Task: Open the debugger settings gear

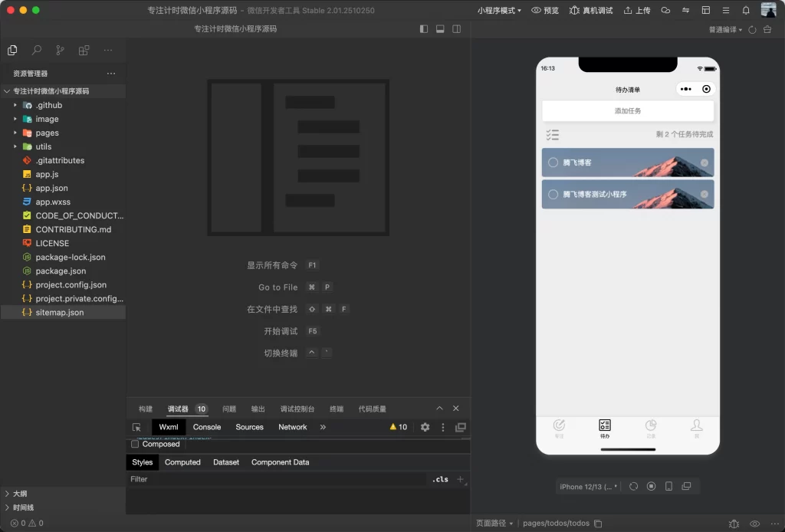Action: [x=425, y=428]
